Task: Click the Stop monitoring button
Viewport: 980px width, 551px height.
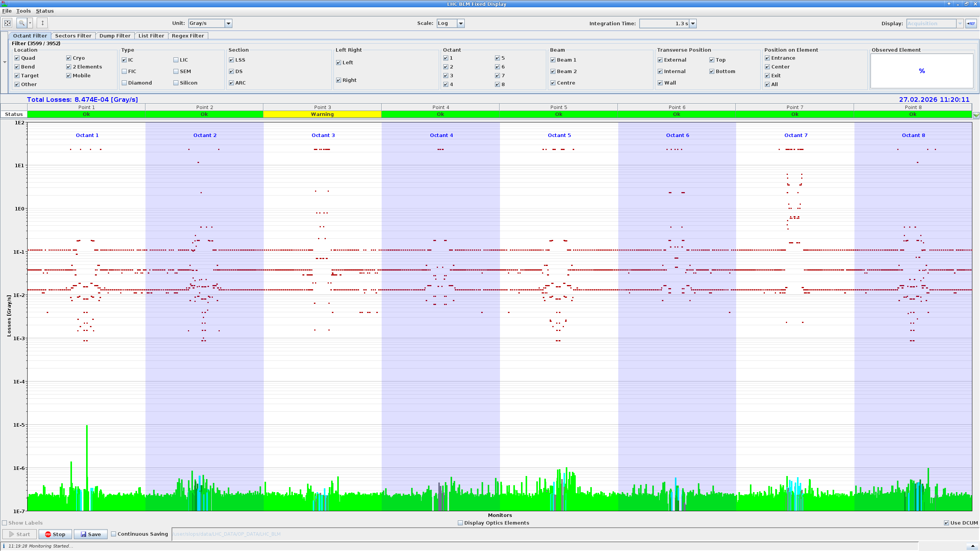Action: 55,534
